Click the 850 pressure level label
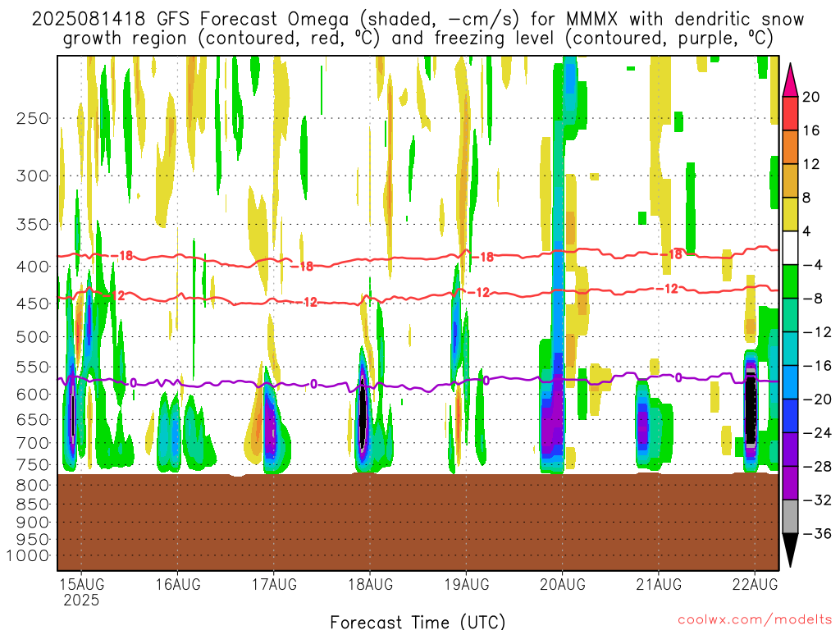The image size is (840, 630). point(33,504)
